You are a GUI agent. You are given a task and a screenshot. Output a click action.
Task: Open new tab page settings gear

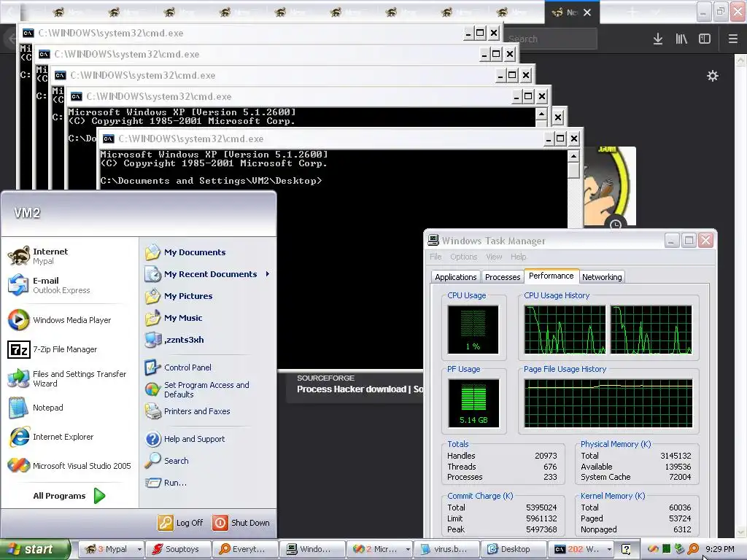point(713,76)
